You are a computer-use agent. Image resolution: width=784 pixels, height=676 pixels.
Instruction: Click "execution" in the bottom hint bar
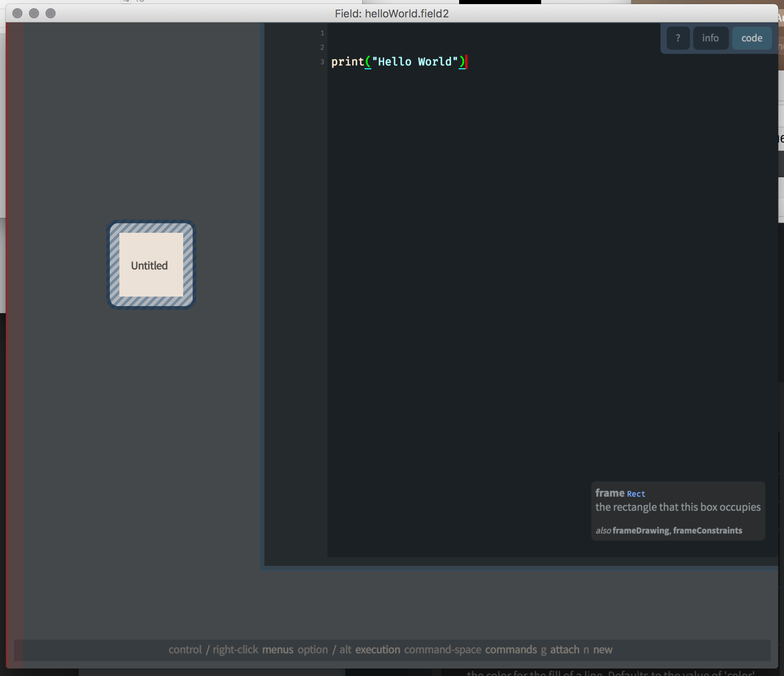pos(377,649)
